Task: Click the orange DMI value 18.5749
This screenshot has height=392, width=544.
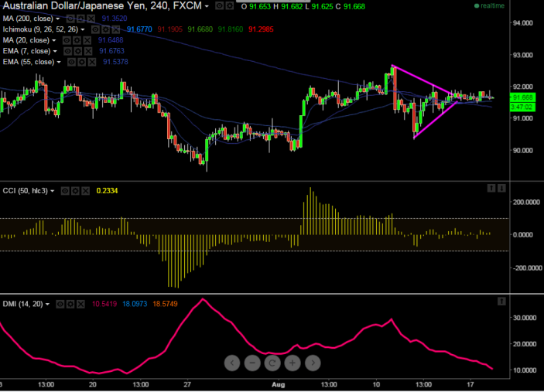Action: 165,304
